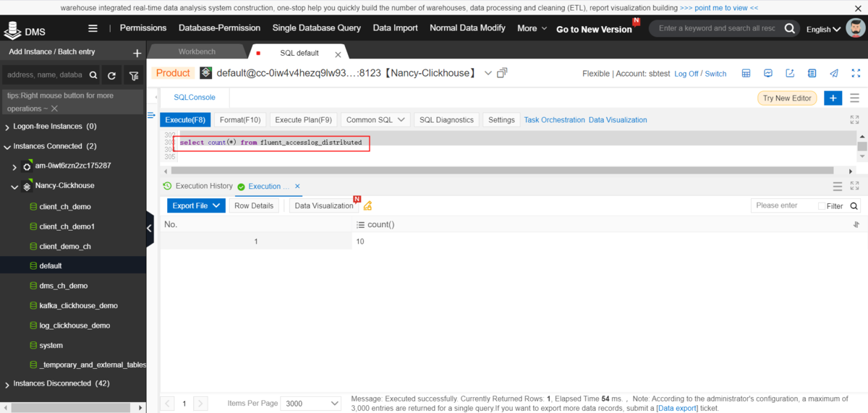Click the paper plane icon in header
This screenshot has height=413, width=868.
pyautogui.click(x=834, y=73)
